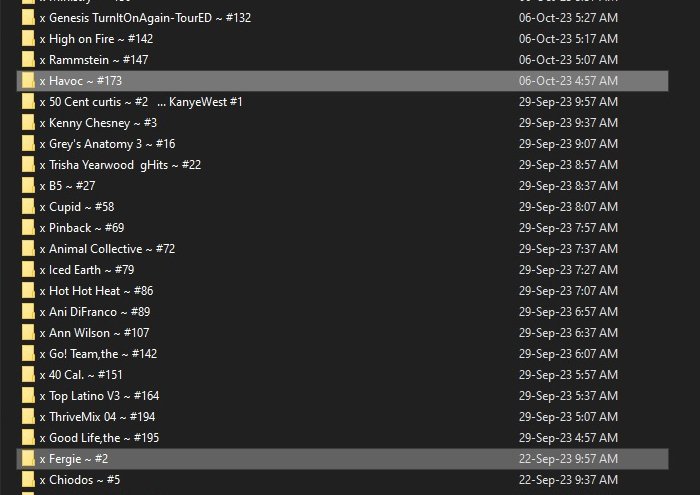This screenshot has width=700, height=495.
Task: Select Ani DiFranco ~ #89 entry
Action: click(94, 312)
